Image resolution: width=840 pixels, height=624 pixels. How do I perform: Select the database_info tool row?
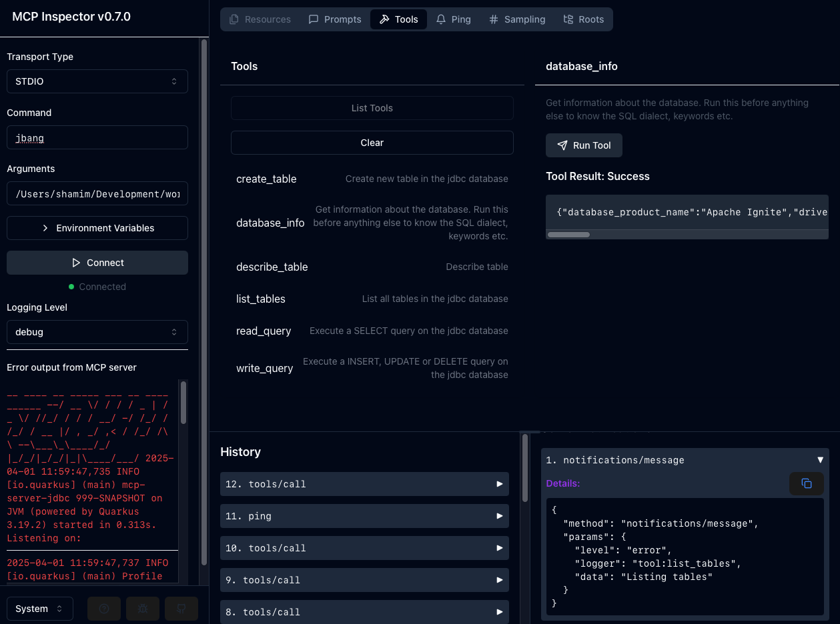coord(372,223)
